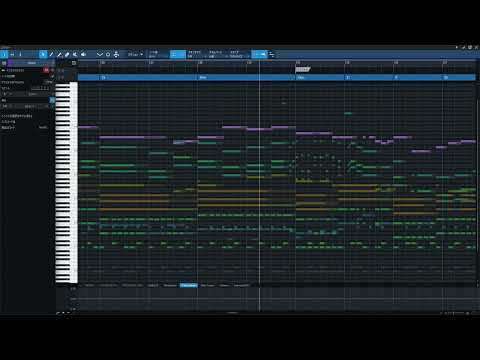
Task: Click the horizontal scrollbar under the editor
Action: (x=232, y=313)
